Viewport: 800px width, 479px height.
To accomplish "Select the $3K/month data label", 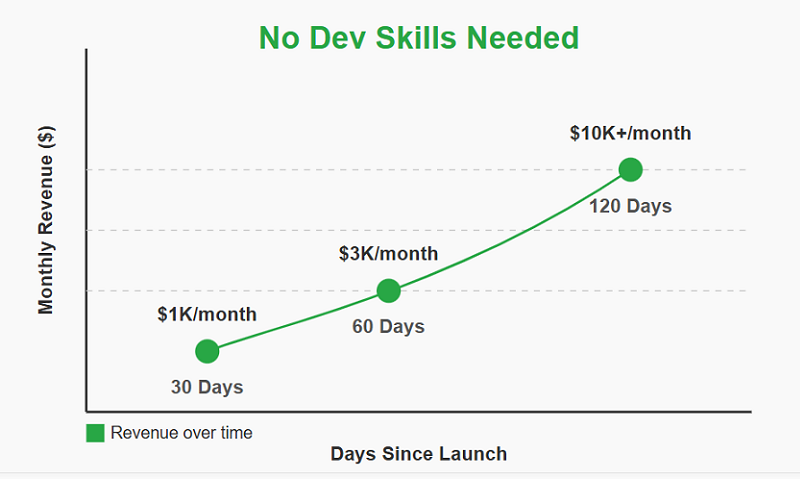I will coord(388,254).
